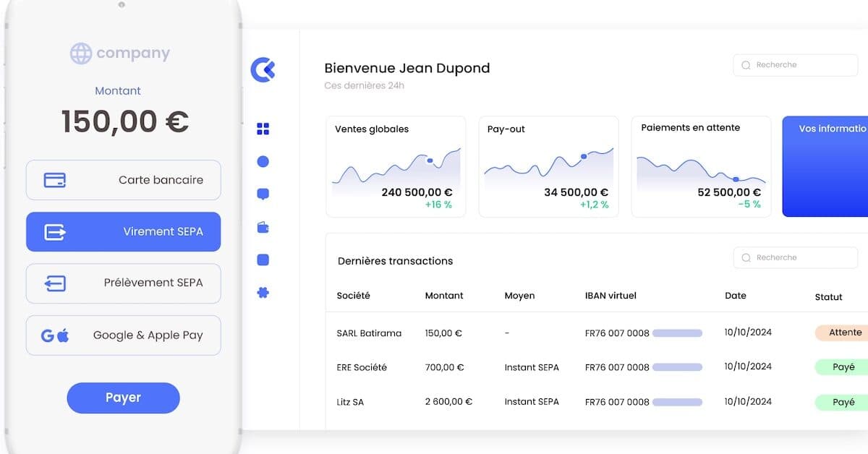Open the wallet icon in sidebar
868x454 pixels.
(x=263, y=228)
